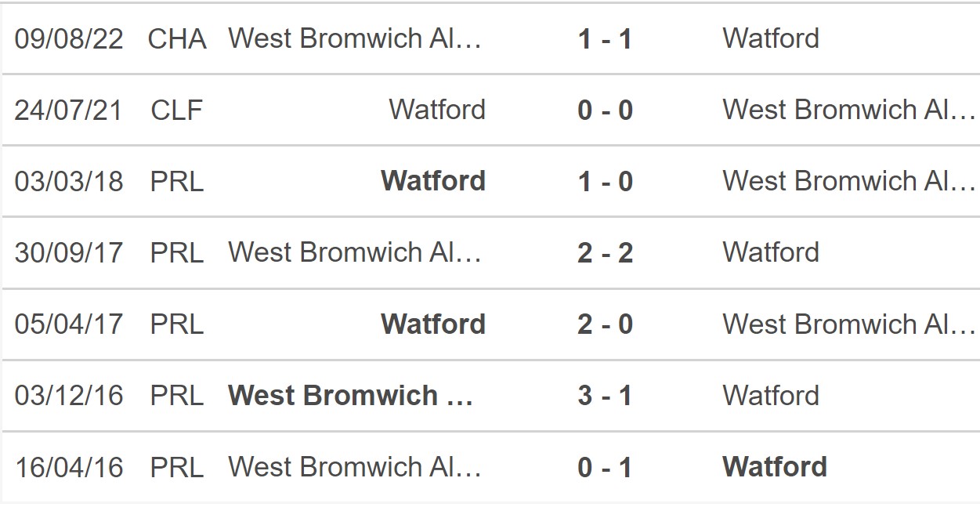Select PRL label in 03/12/16 row
Image resolution: width=980 pixels, height=507 pixels.
[177, 395]
